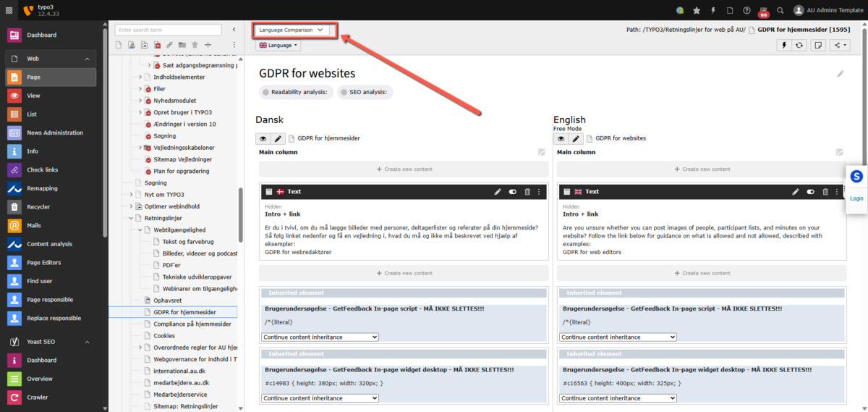868x412 pixels.
Task: View the Dansk page via eye button
Action: coord(263,138)
